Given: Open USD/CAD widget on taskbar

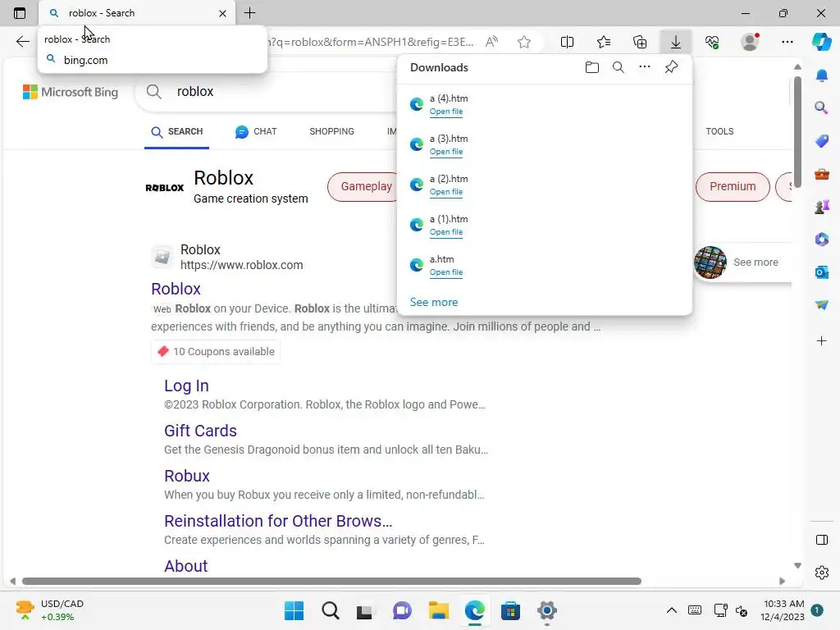Looking at the screenshot, I should coord(49,610).
